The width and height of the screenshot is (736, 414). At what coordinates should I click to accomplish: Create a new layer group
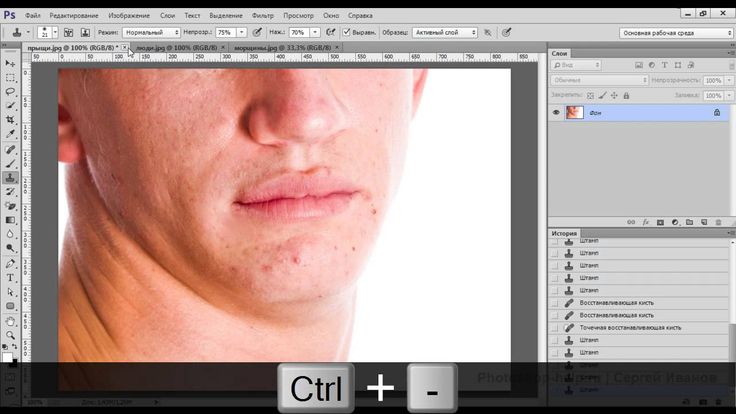pyautogui.click(x=690, y=222)
